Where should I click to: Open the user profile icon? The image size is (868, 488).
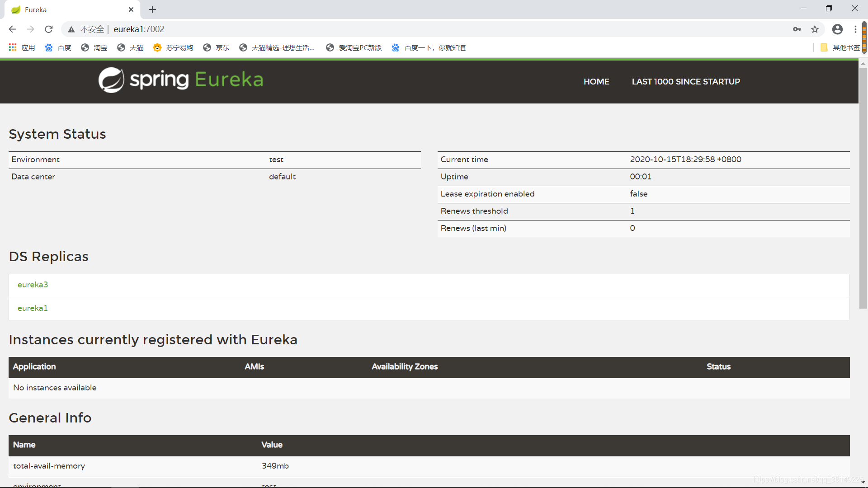[837, 29]
